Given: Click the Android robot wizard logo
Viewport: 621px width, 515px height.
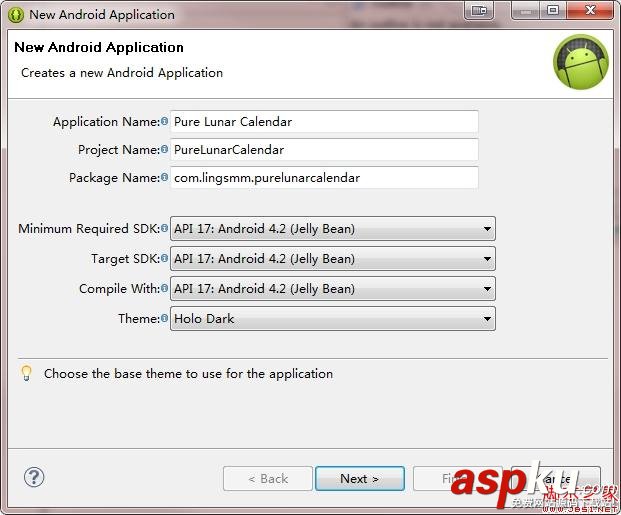Looking at the screenshot, I should (581, 62).
